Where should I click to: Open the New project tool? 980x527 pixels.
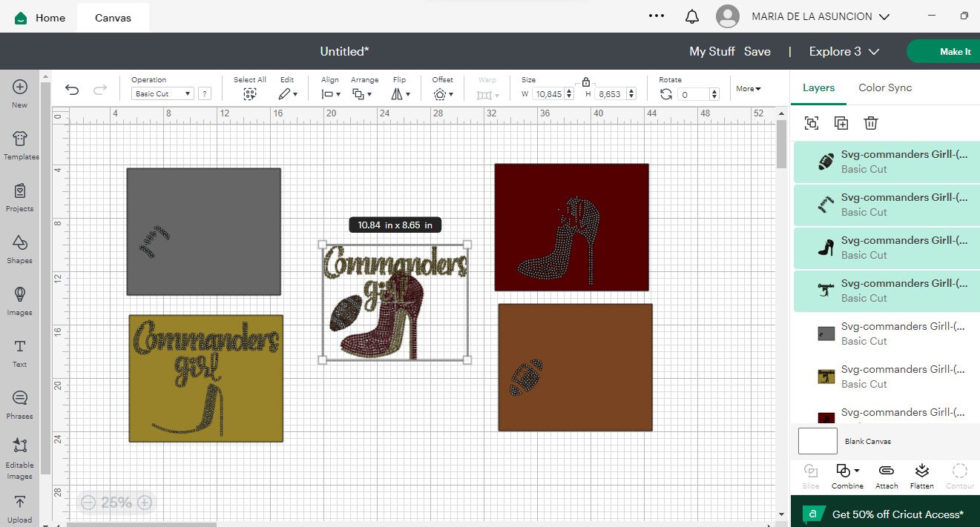click(x=20, y=93)
